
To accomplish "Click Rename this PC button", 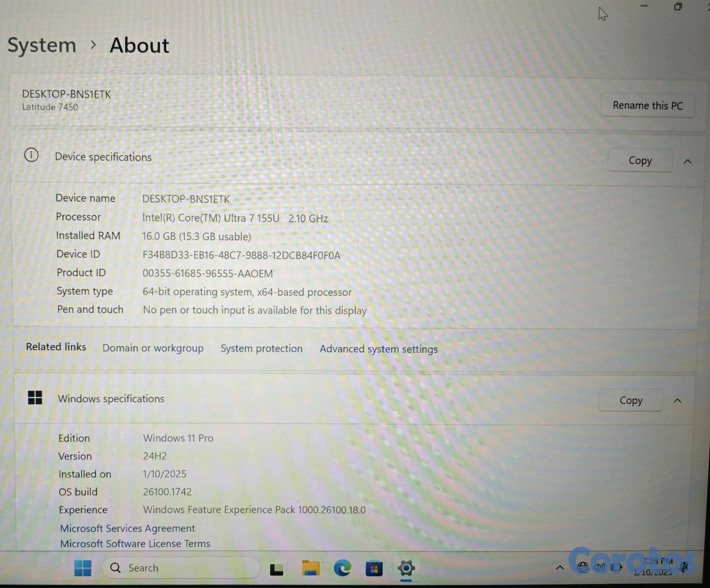I will [x=647, y=106].
